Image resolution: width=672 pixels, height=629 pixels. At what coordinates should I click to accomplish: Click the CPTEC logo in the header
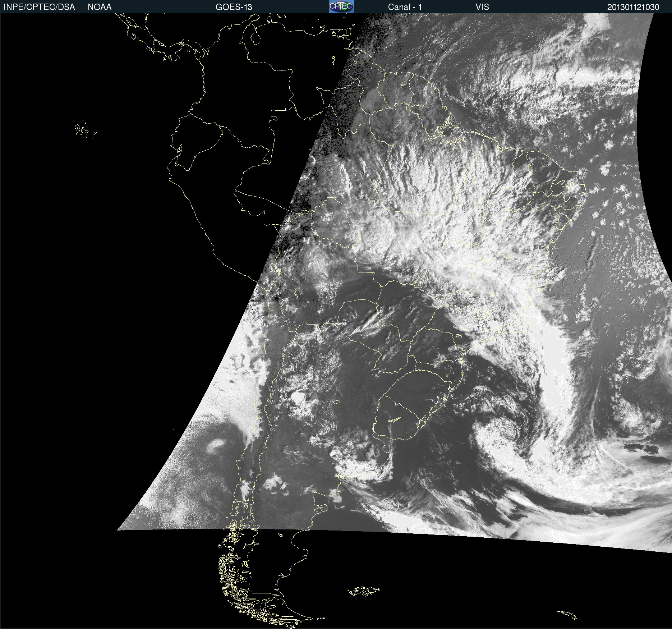click(x=341, y=6)
